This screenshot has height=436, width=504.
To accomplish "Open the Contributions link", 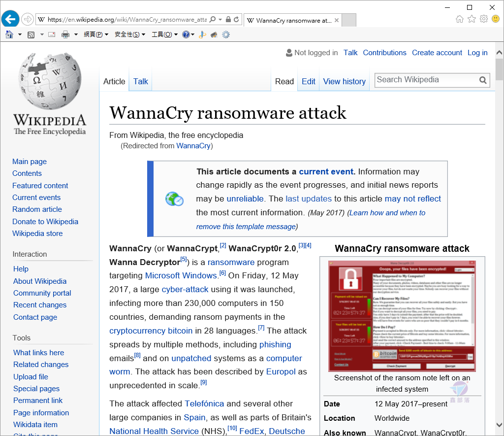I will tap(384, 53).
